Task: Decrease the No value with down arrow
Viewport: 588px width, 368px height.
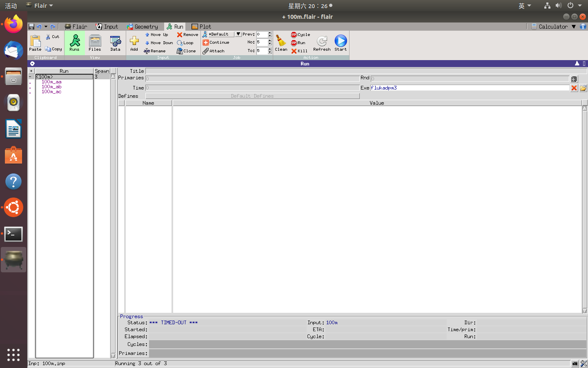Action: coord(270,44)
